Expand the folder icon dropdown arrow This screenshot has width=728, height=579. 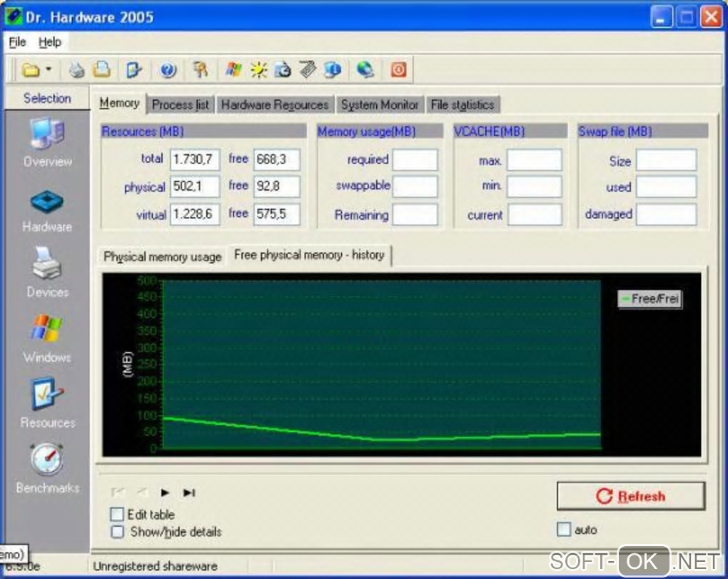49,70
